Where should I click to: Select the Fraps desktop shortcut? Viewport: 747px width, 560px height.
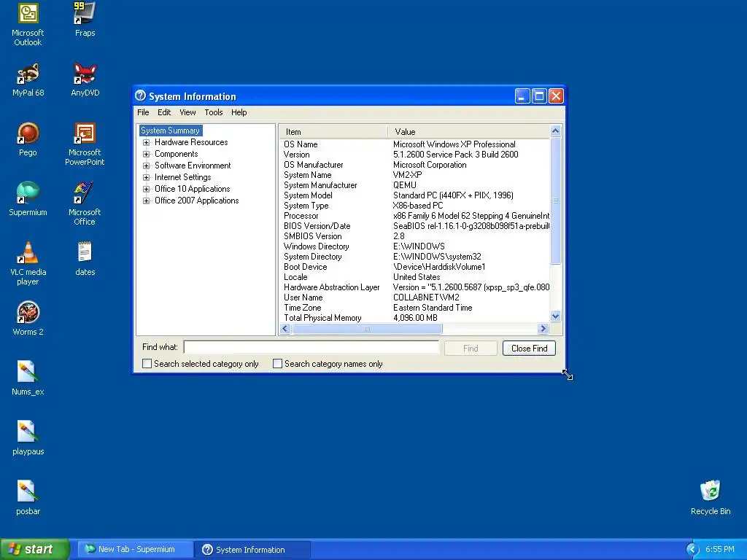pyautogui.click(x=85, y=19)
